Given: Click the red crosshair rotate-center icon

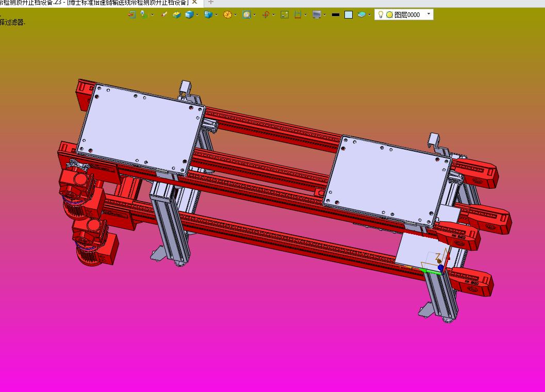Looking at the screenshot, I should pos(266,14).
